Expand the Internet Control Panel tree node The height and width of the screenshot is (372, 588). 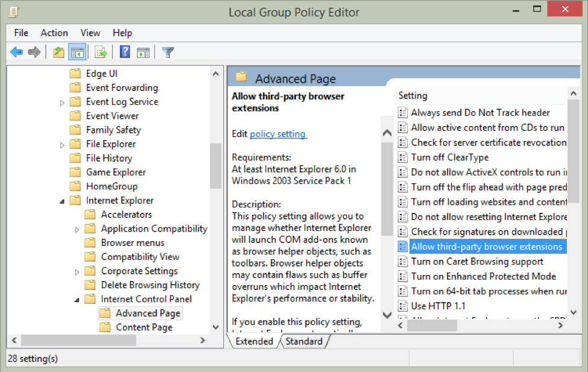(77, 298)
